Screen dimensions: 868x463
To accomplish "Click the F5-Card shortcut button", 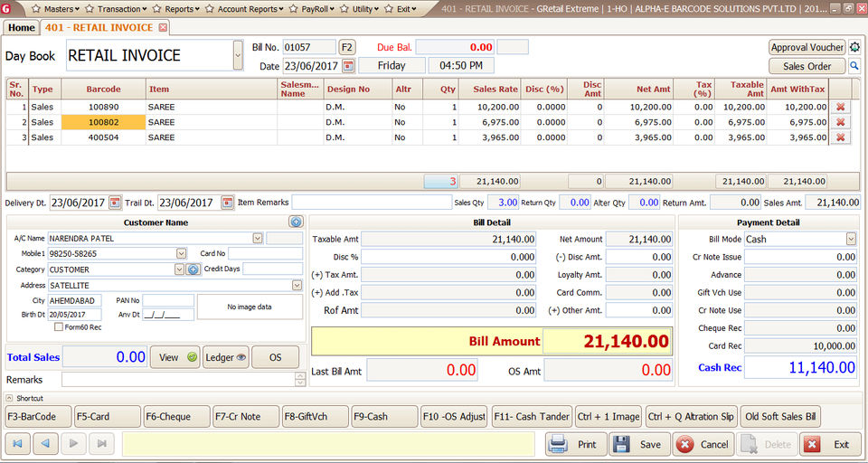I will tap(108, 417).
